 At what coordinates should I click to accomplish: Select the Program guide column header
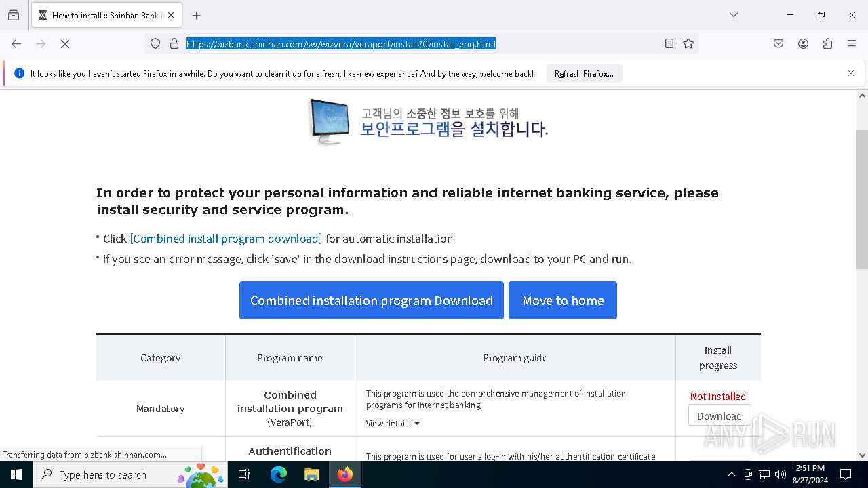[x=515, y=358]
